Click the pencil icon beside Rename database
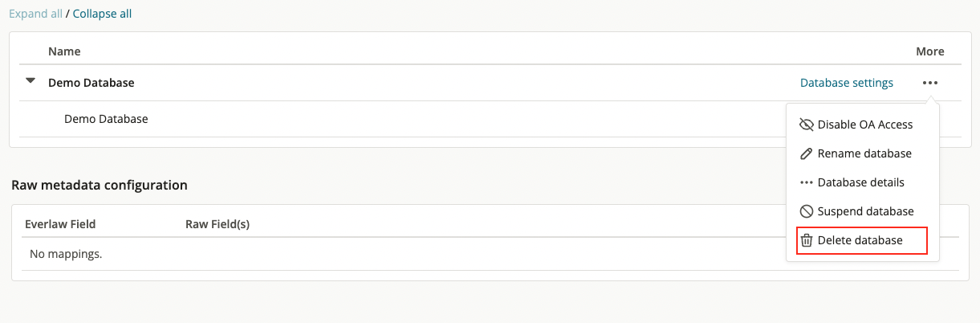Viewport: 980px width, 323px height. 807,153
